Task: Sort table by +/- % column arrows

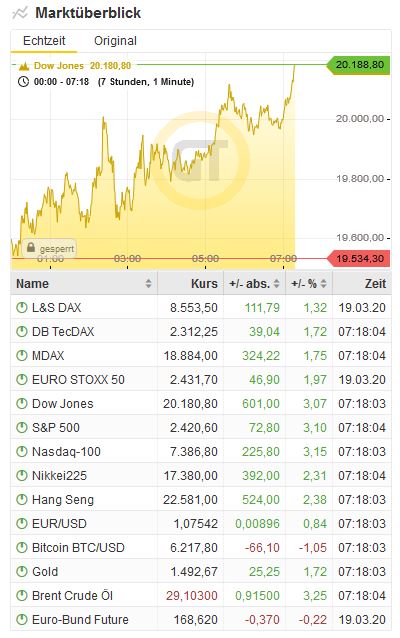Action: click(323, 284)
